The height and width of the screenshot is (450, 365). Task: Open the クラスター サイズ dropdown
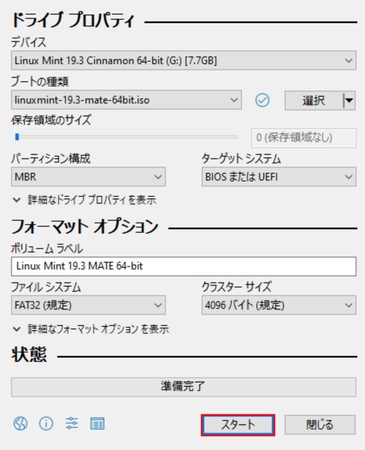click(279, 305)
